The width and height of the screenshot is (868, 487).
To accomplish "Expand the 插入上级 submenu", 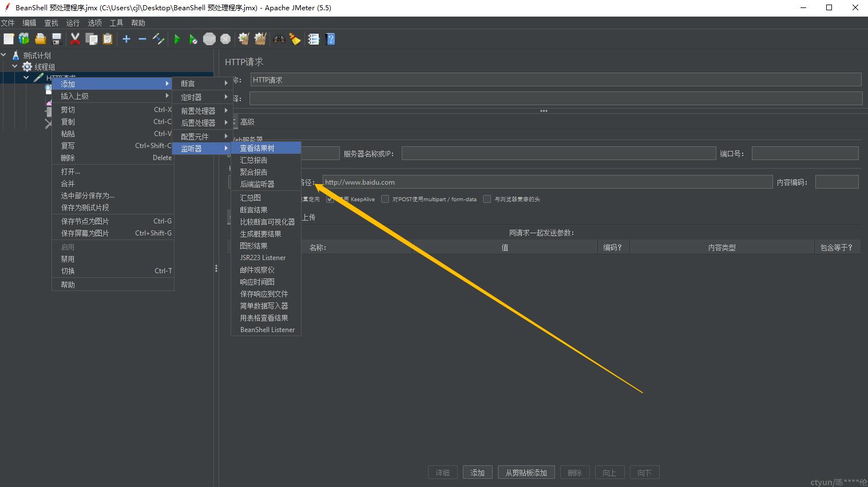I will coord(113,96).
